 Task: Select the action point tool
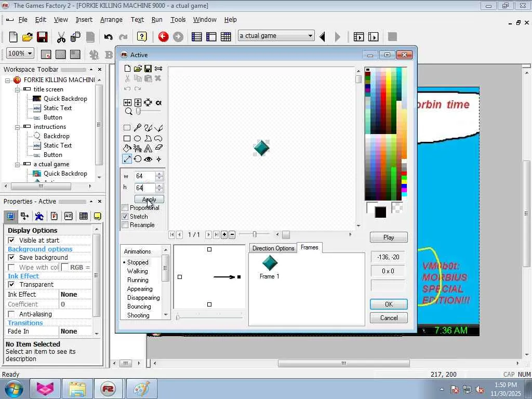coord(158,159)
